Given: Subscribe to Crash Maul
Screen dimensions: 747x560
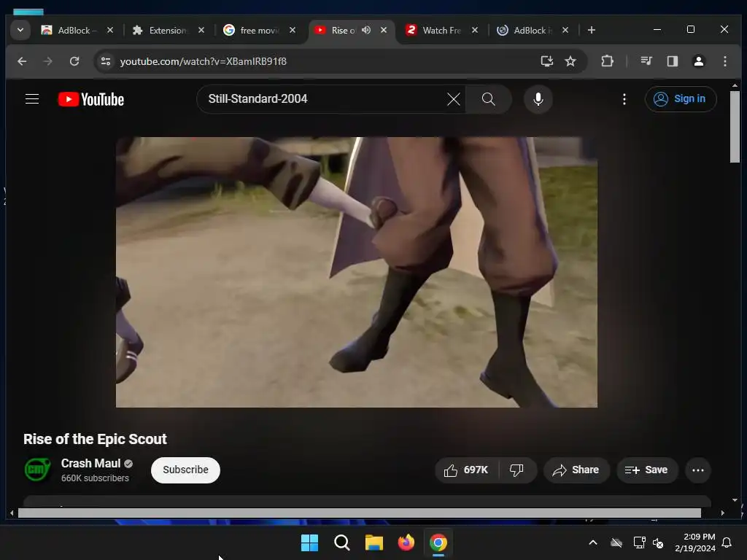Looking at the screenshot, I should click(185, 470).
